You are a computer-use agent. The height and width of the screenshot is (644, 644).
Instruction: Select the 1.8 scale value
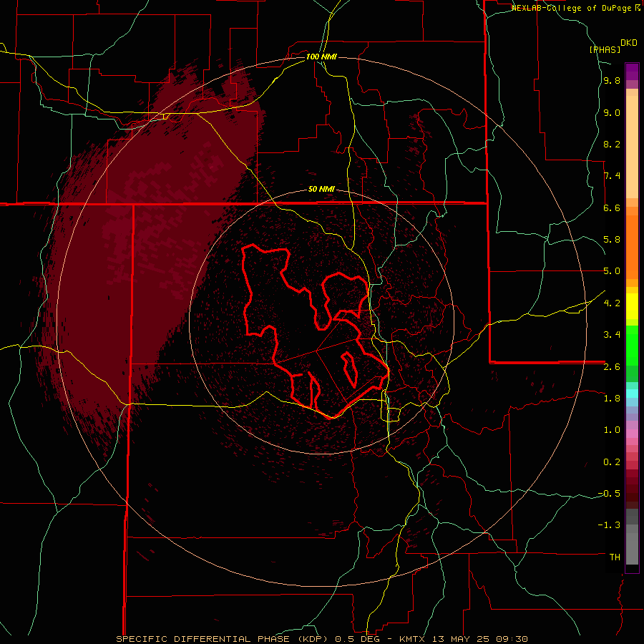(x=612, y=399)
